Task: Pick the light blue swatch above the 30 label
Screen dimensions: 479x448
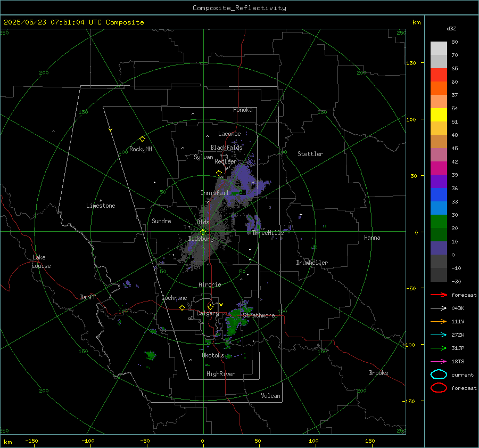Action: click(439, 208)
